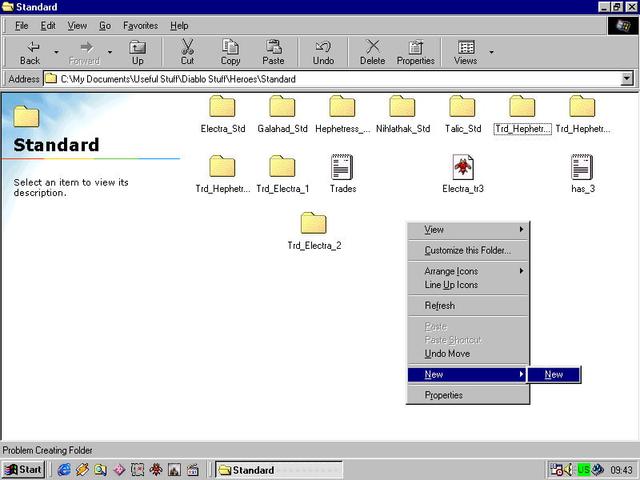
Task: Click the pink diamond quick launch icon
Action: [x=119, y=470]
